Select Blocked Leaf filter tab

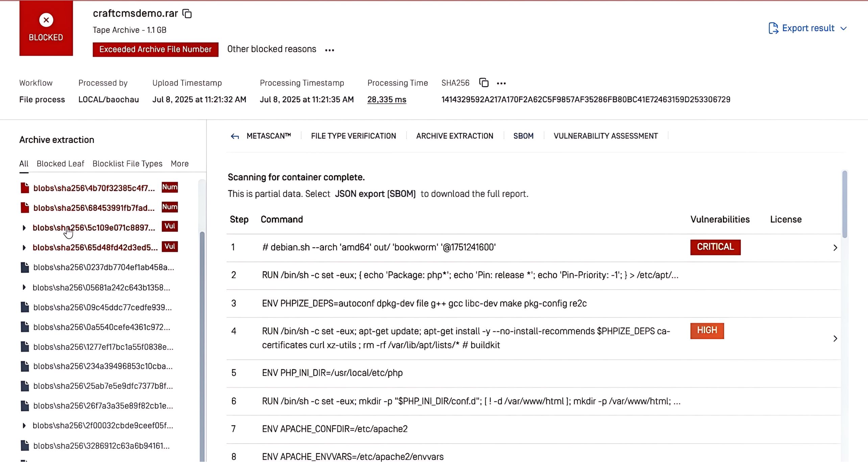tap(60, 164)
